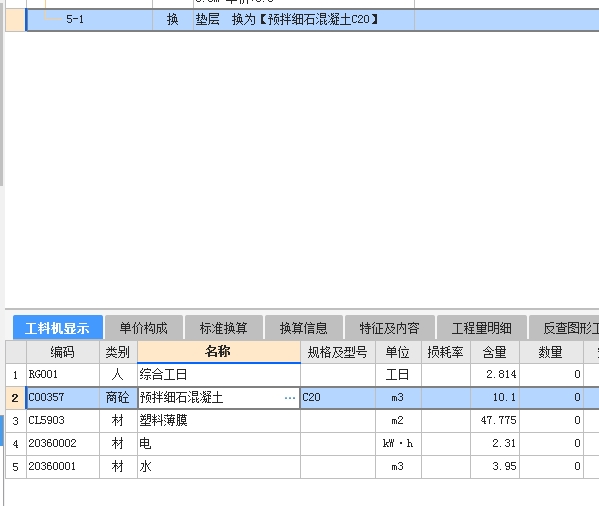Screen dimensions: 599x506
Task: Click the 47.775 含量 value
Action: point(495,421)
